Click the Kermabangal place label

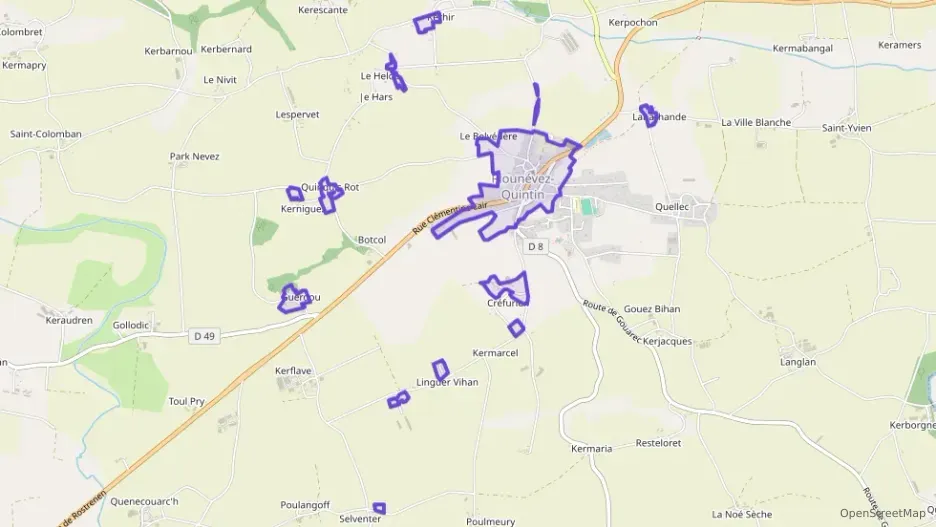pyautogui.click(x=802, y=48)
